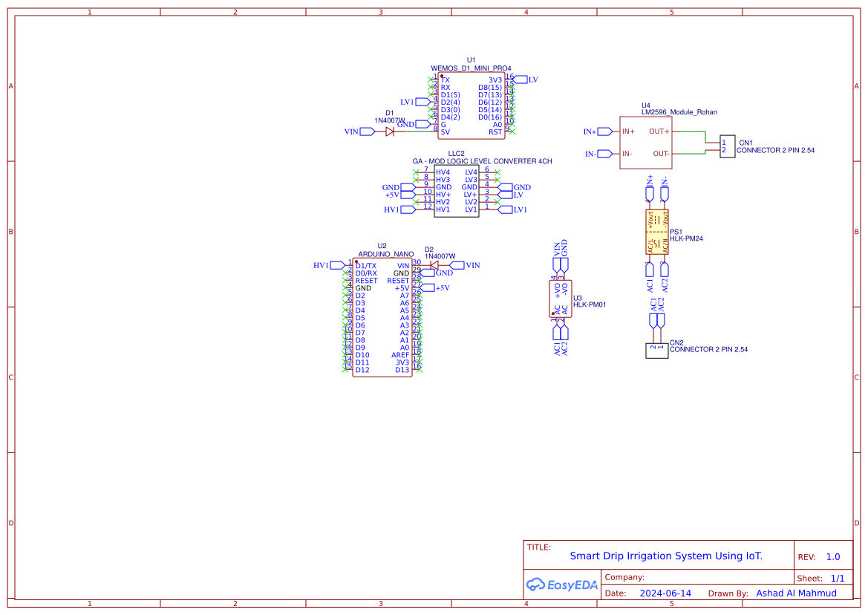Click the title Smart Drip Irrigation System Using IoT
868x615 pixels.
click(x=667, y=556)
